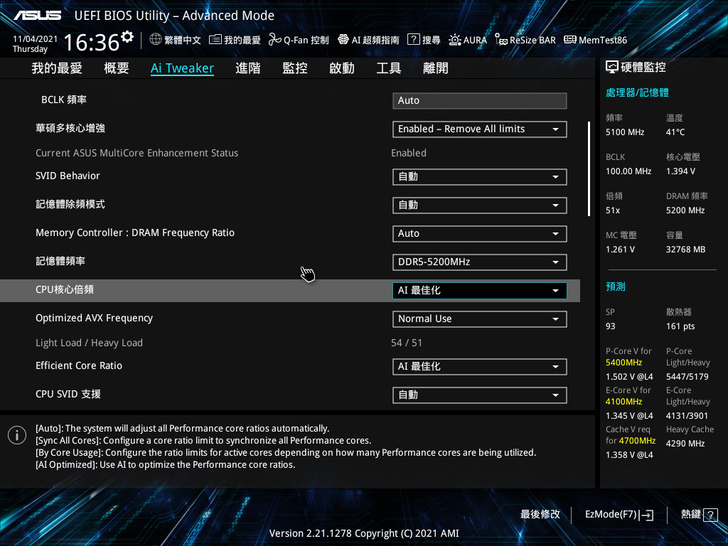Viewport: 728px width, 546px height.
Task: Click the settings list vertical scrollbar
Action: pyautogui.click(x=589, y=169)
